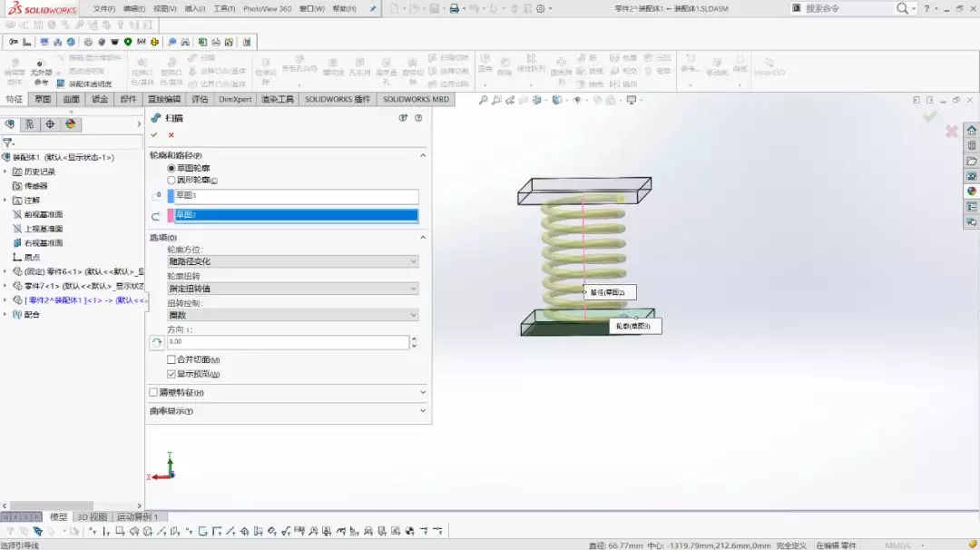Click the viewport red X to cancel

tap(951, 132)
